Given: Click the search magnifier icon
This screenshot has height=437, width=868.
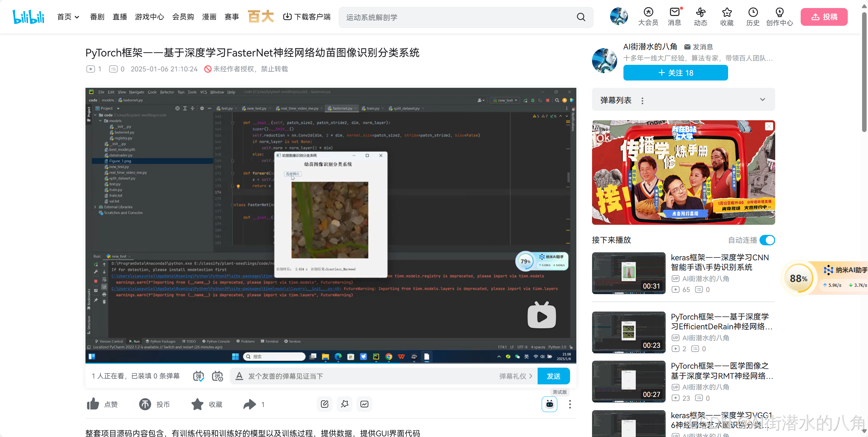Looking at the screenshot, I should [581, 17].
